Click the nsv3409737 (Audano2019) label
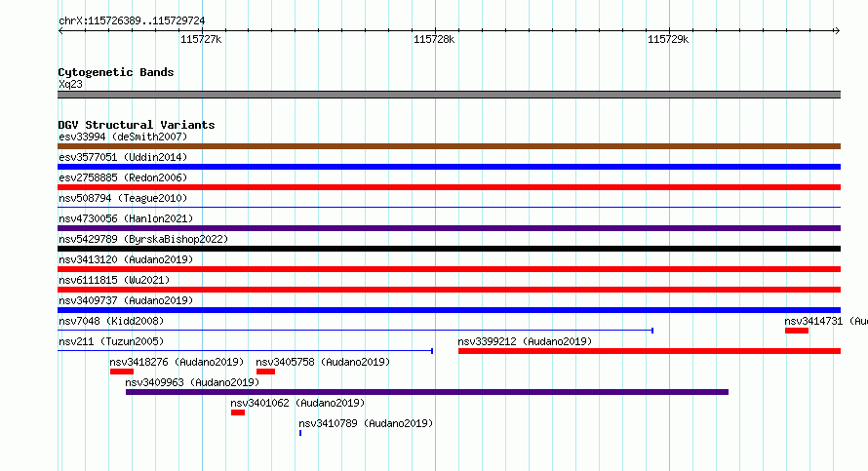 (126, 300)
